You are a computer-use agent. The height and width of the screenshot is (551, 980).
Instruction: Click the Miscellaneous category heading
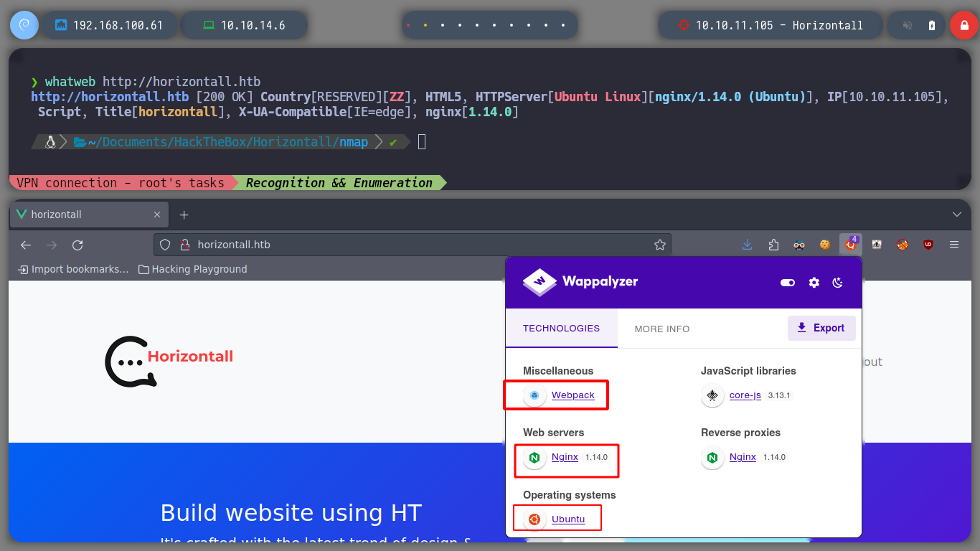(x=558, y=371)
